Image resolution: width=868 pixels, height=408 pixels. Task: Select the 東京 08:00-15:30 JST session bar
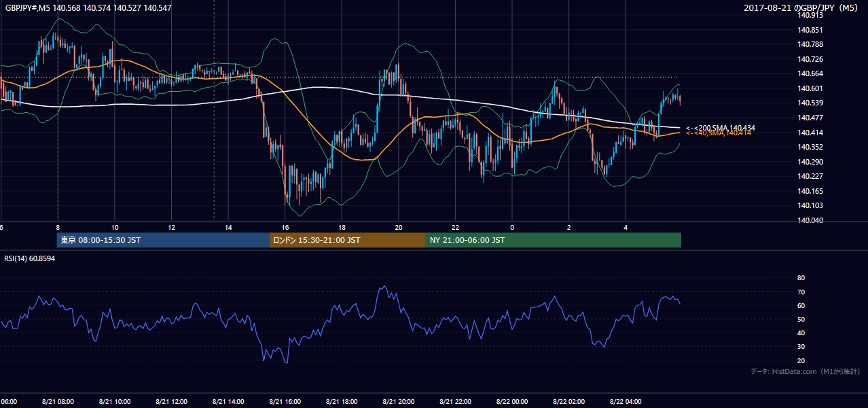click(x=164, y=240)
